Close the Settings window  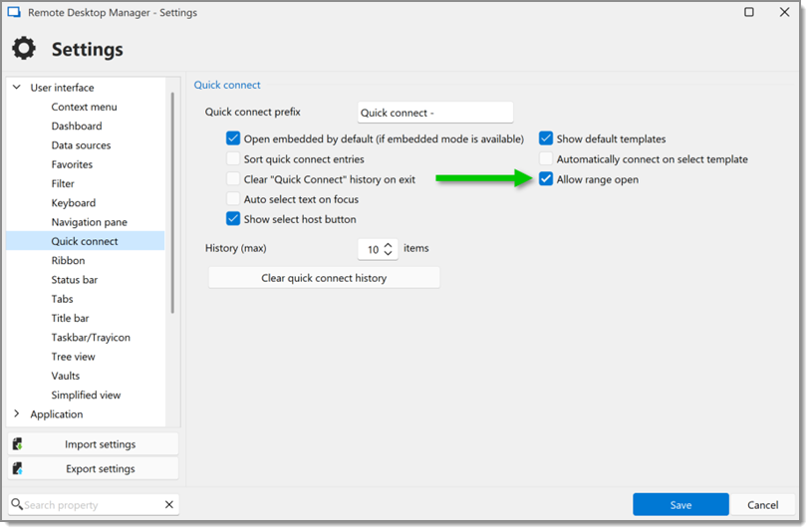787,12
